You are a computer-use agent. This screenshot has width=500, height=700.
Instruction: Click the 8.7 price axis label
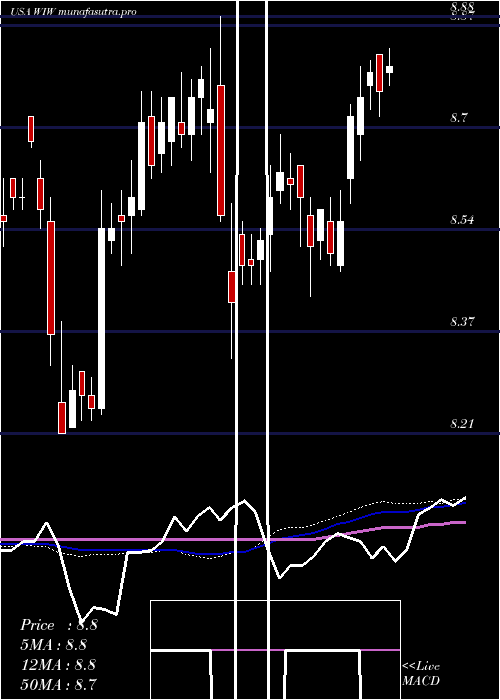[x=458, y=118]
